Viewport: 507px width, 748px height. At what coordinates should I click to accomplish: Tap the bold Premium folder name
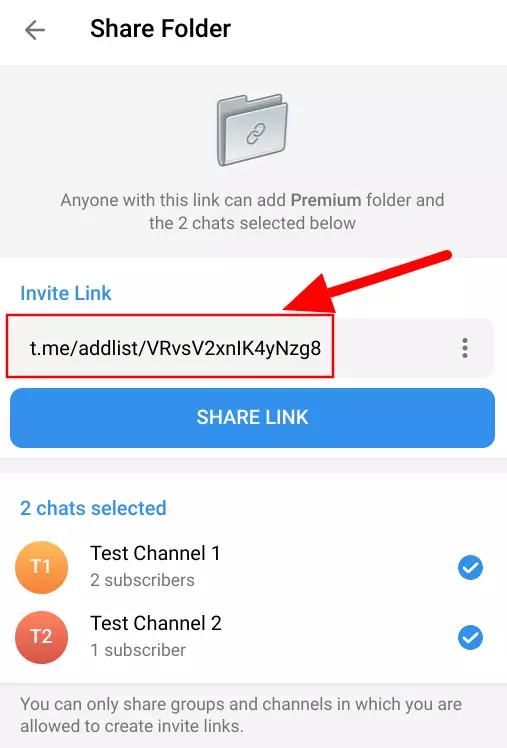[x=326, y=200]
